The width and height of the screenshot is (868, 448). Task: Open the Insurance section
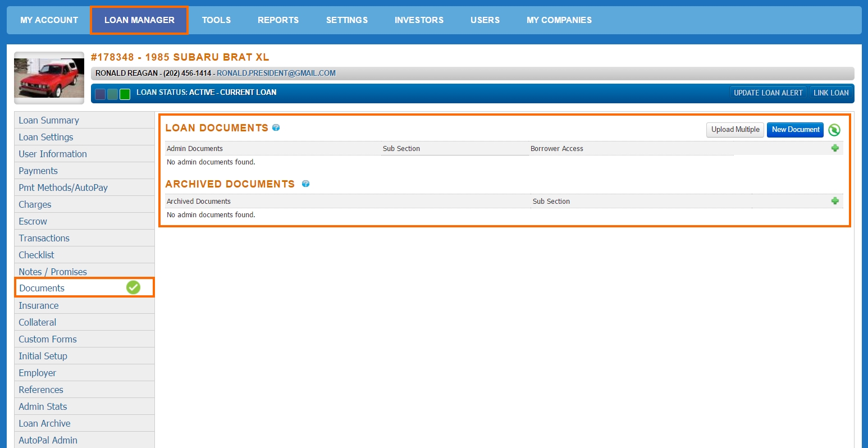click(84, 305)
